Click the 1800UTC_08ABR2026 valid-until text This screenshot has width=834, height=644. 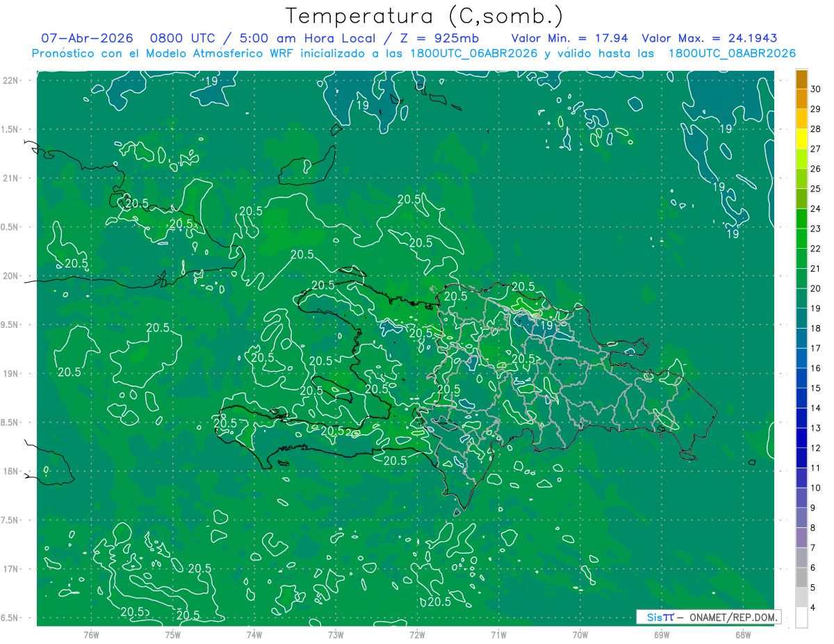pyautogui.click(x=732, y=53)
